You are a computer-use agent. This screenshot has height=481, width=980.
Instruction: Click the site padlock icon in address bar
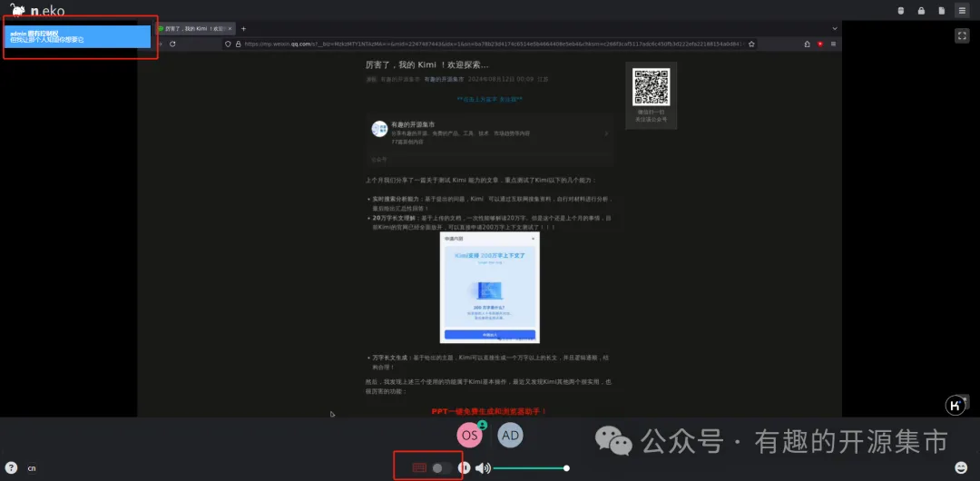pos(238,44)
